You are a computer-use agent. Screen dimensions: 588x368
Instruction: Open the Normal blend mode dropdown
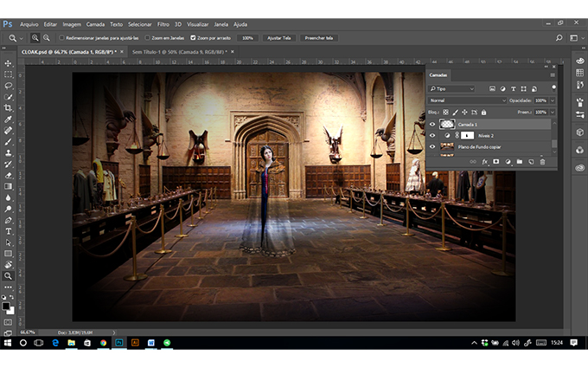point(467,100)
